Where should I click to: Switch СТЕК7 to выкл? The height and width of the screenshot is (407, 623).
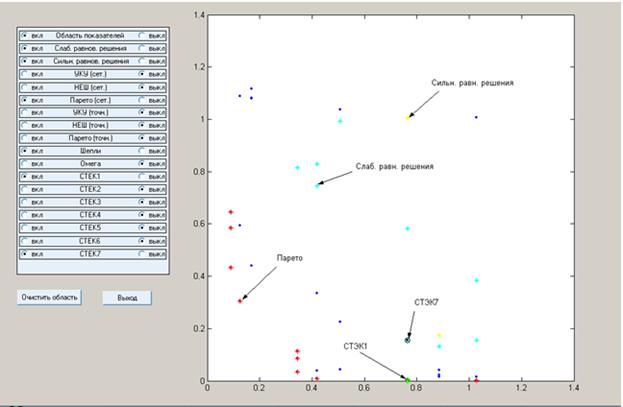click(x=142, y=253)
